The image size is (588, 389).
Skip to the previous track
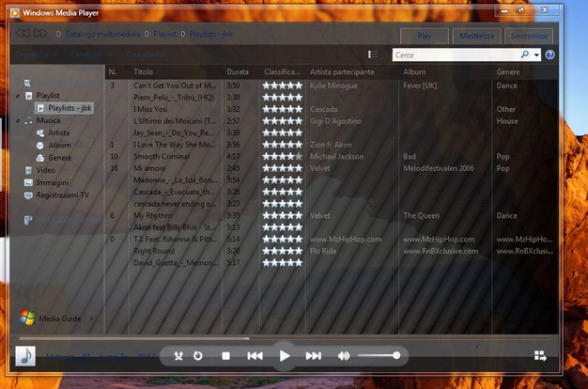click(x=255, y=355)
